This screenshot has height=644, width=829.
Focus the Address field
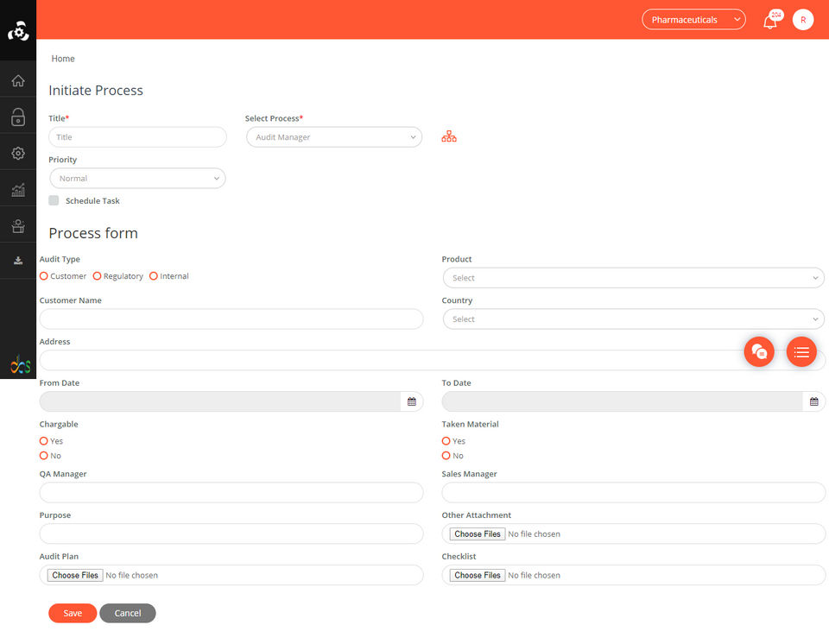[432, 360]
